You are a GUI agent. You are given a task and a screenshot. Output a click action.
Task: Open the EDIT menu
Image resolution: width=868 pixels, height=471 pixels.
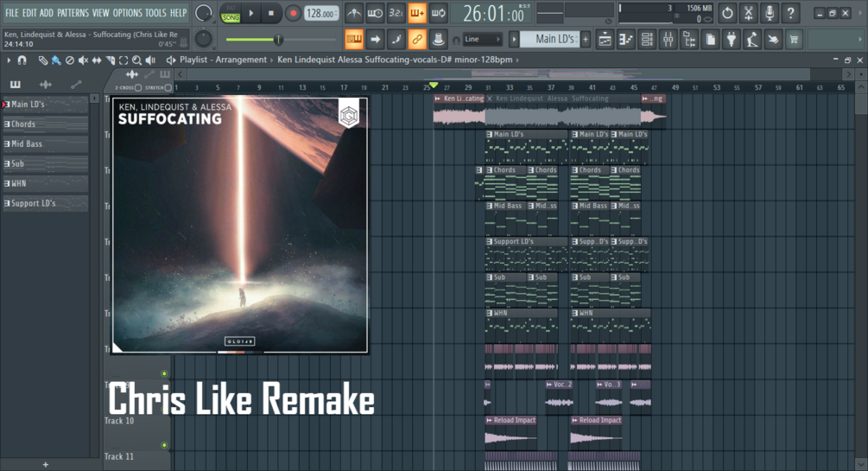[29, 13]
